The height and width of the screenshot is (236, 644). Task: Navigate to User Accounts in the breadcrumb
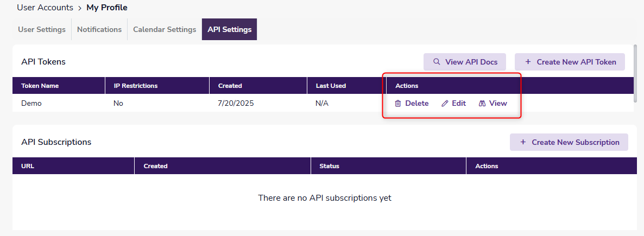[x=45, y=8]
